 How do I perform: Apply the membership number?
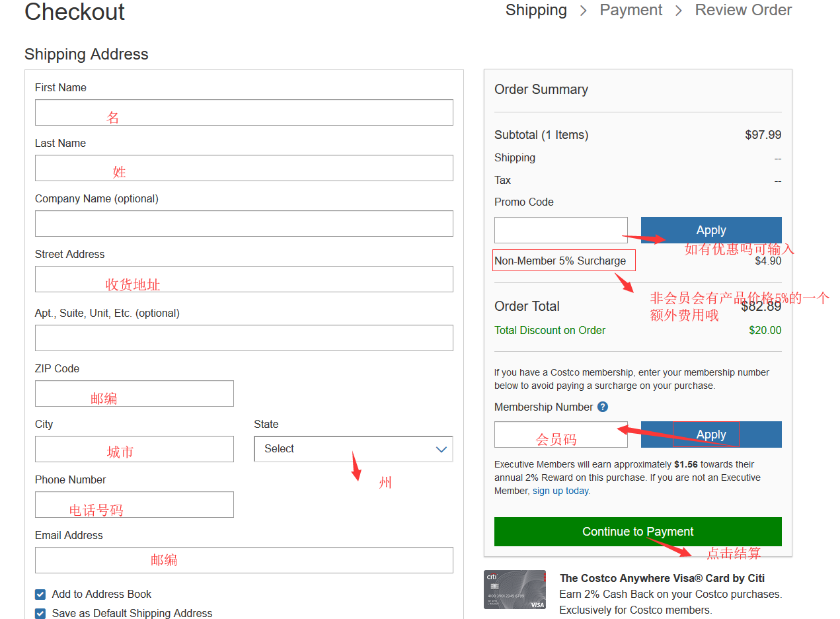[x=710, y=434]
